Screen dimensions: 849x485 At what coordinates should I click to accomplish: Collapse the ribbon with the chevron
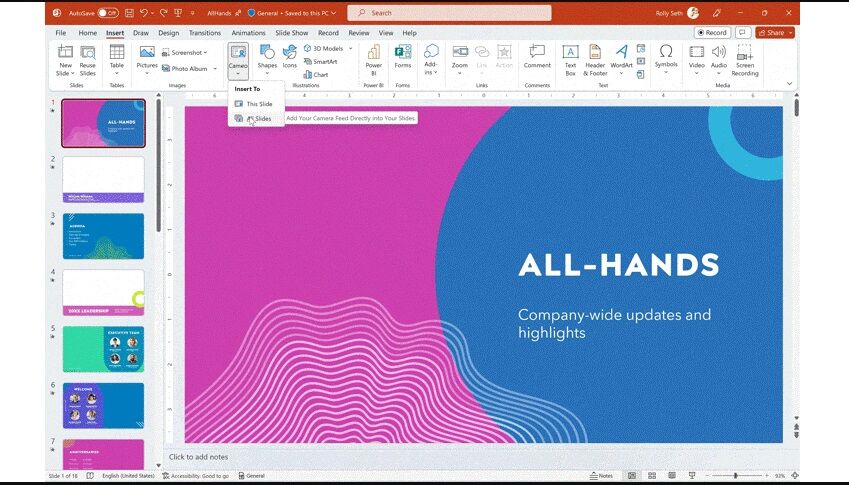(x=789, y=83)
